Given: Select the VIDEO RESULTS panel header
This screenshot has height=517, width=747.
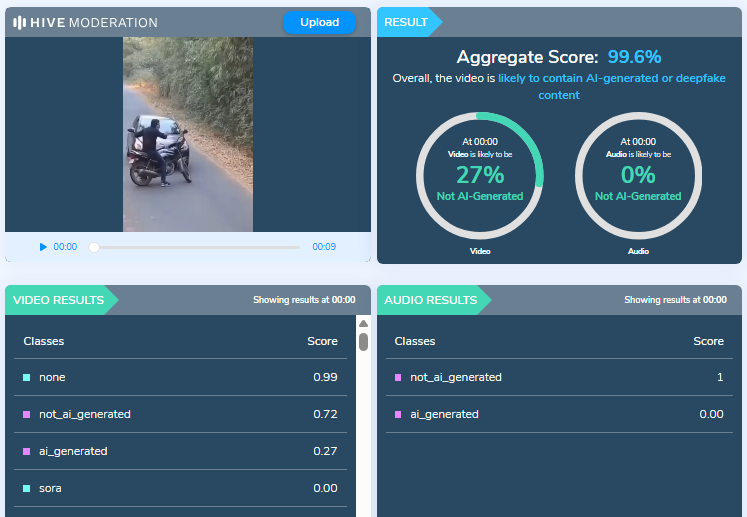Looking at the screenshot, I should pos(57,300).
